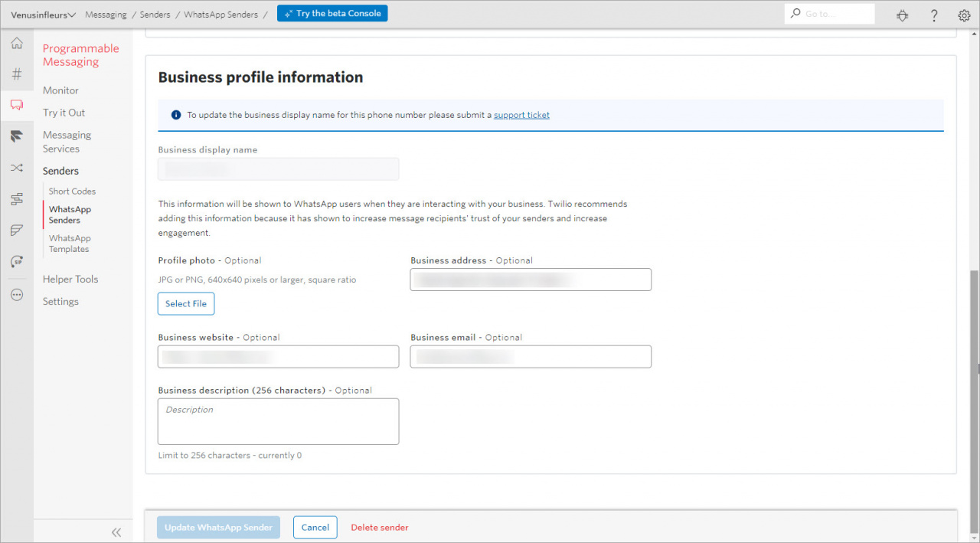The width and height of the screenshot is (980, 543).
Task: Open the Phone Numbers hash icon
Action: pyautogui.click(x=16, y=74)
